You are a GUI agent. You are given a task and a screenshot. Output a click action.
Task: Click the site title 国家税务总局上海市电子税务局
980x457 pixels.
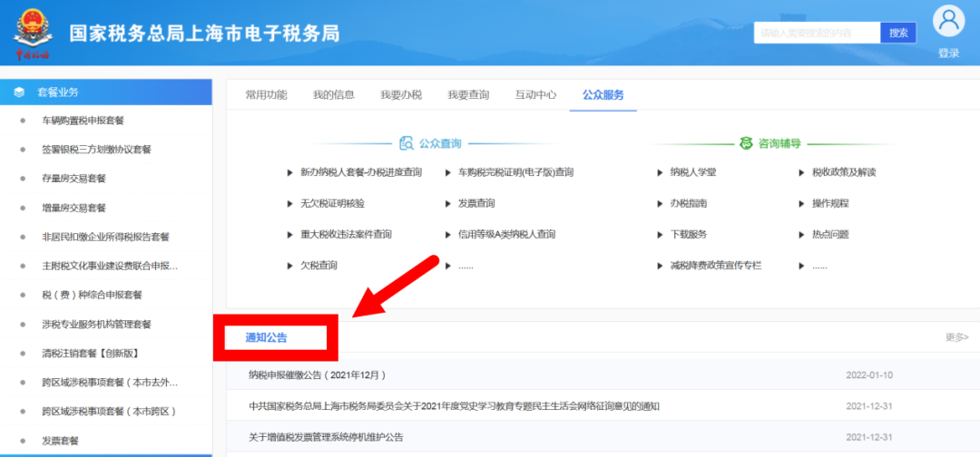[204, 33]
